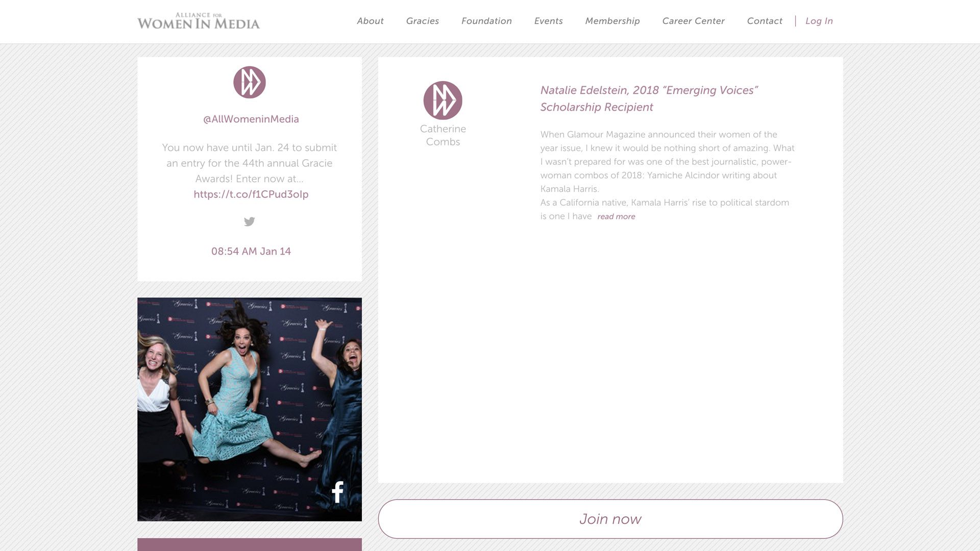Click the Twitter bird icon
The height and width of the screenshot is (551, 980).
tap(249, 221)
